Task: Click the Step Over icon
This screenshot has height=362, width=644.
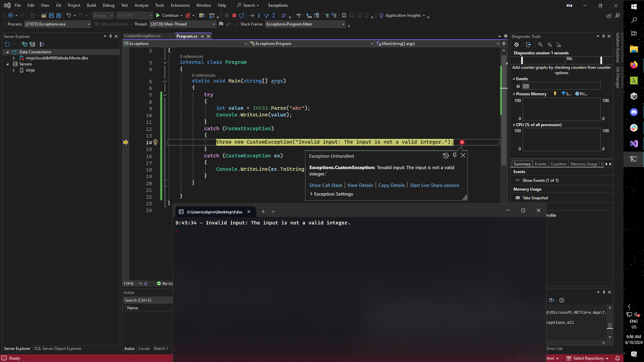Action: tap(266, 15)
